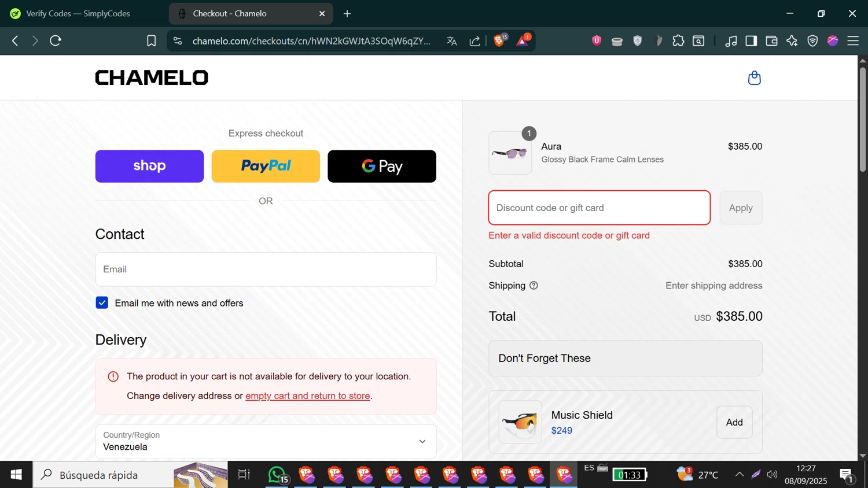868x488 pixels.
Task: Uncheck Email me with news and offers
Action: pyautogui.click(x=102, y=303)
